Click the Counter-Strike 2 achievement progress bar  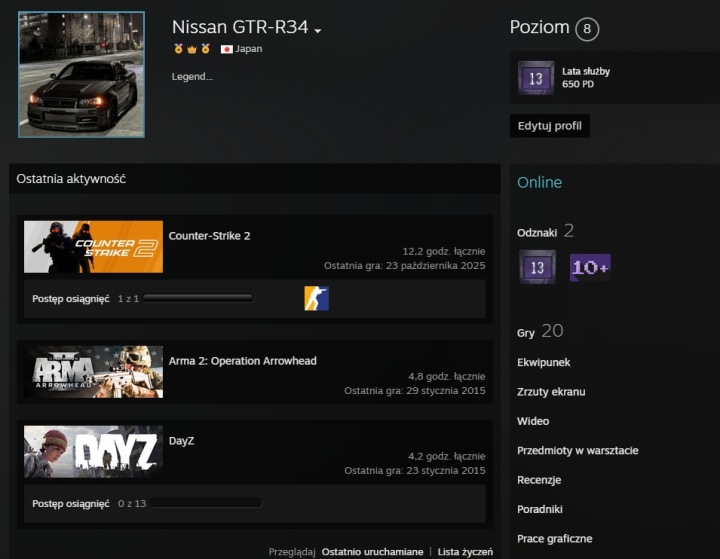coord(198,299)
